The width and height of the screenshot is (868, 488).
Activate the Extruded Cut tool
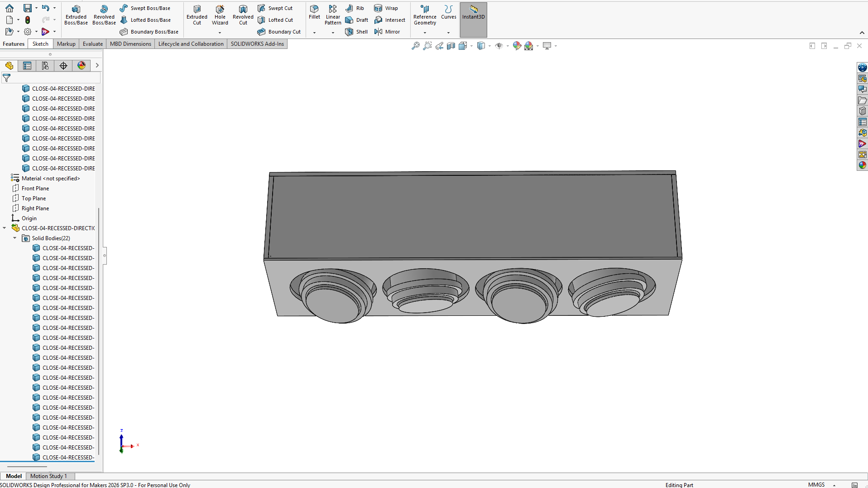point(197,15)
